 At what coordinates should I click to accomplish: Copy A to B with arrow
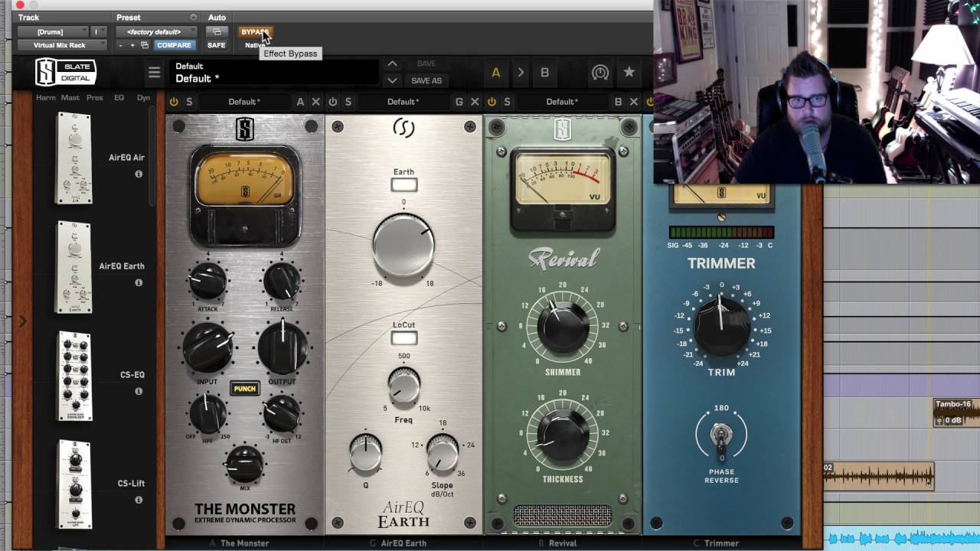521,73
